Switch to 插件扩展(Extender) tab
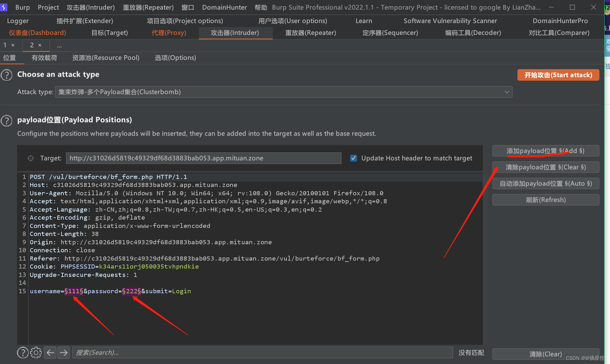This screenshot has width=610, height=364. (x=85, y=21)
